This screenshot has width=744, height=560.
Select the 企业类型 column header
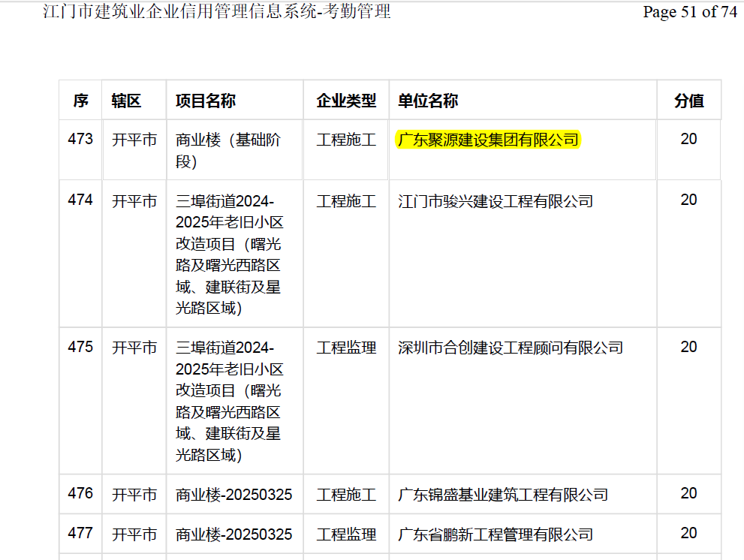tap(346, 101)
